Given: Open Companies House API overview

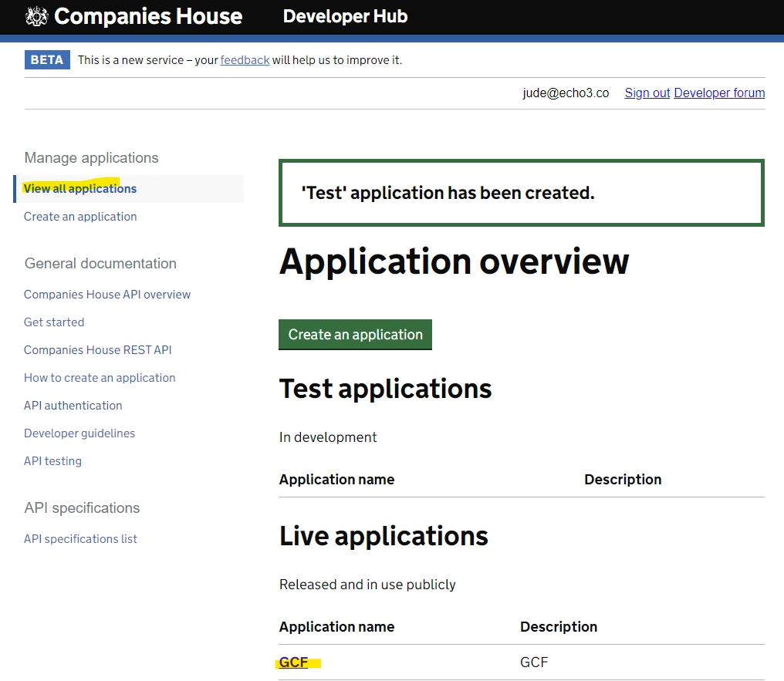Looking at the screenshot, I should click(x=107, y=294).
